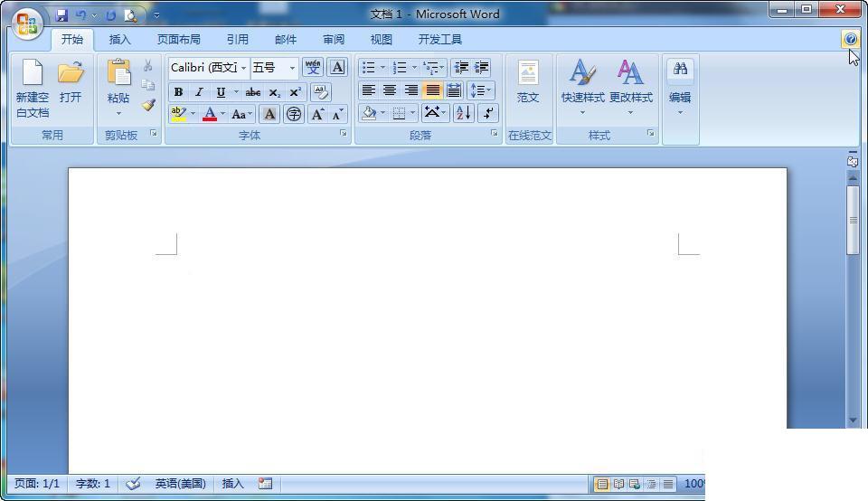This screenshot has width=868, height=501.
Task: Open Word Help question mark icon
Action: 851,39
